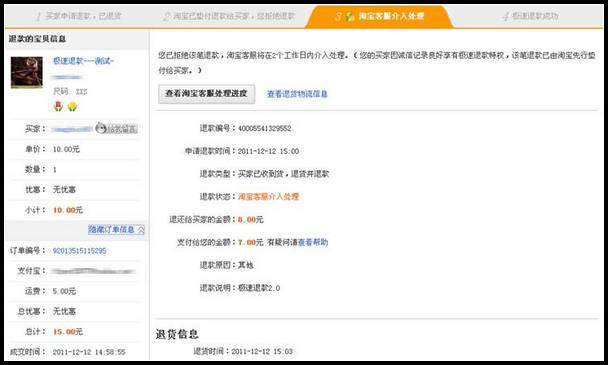Screen dimensions: 608x365
Task: Open the item title link 极速退款---测试
Action: pos(83,61)
